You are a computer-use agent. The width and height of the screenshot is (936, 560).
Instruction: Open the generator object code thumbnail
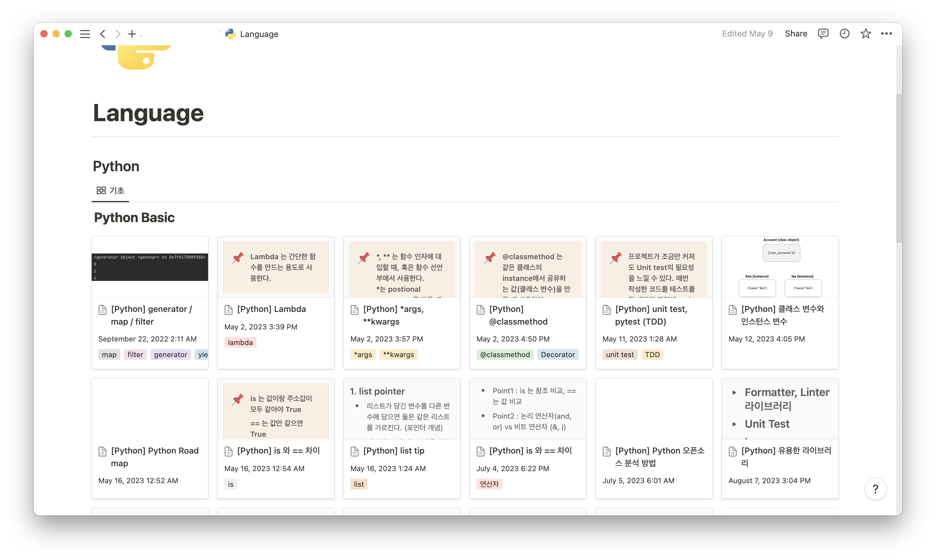(x=150, y=267)
